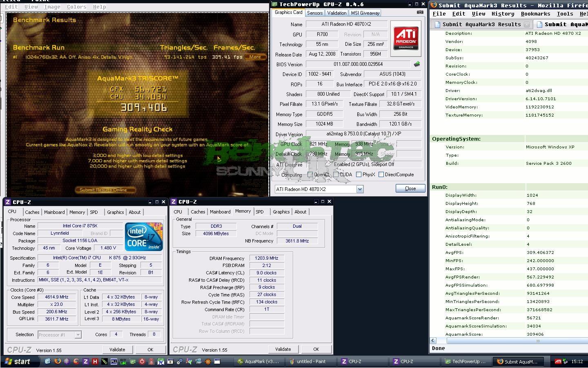Toggle the OpenCL checkbox in GPU-Z
The height and width of the screenshot is (368, 588).
pos(310,175)
